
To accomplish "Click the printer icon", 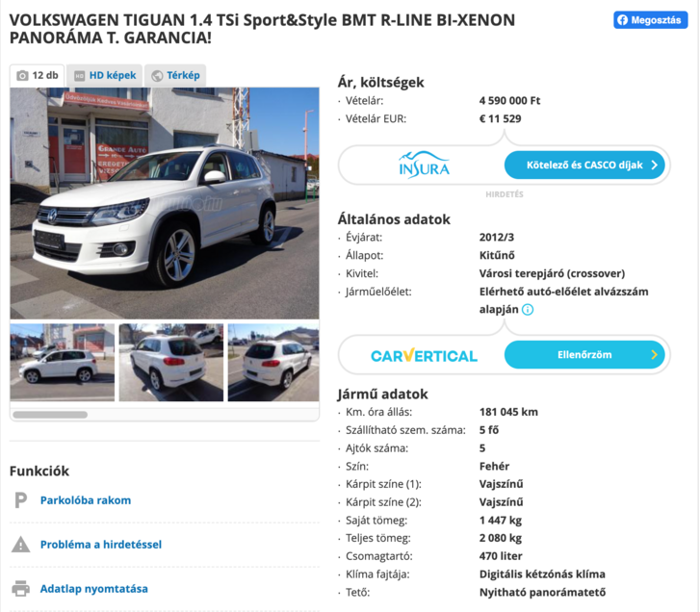I will click(20, 589).
